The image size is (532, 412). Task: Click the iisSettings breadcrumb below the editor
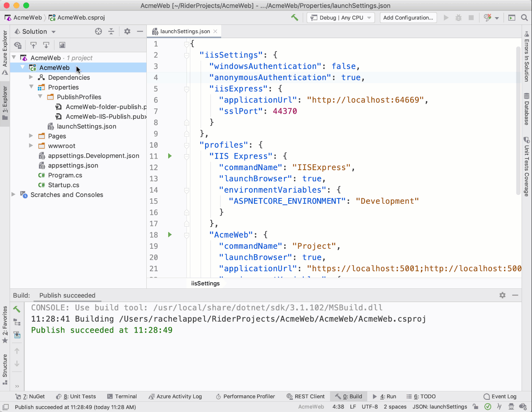click(x=205, y=283)
